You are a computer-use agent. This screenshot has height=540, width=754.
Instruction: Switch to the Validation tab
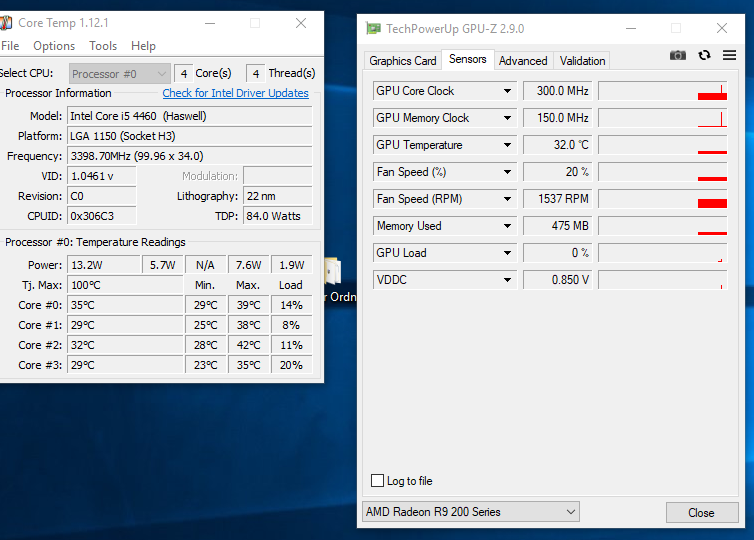[x=582, y=61]
